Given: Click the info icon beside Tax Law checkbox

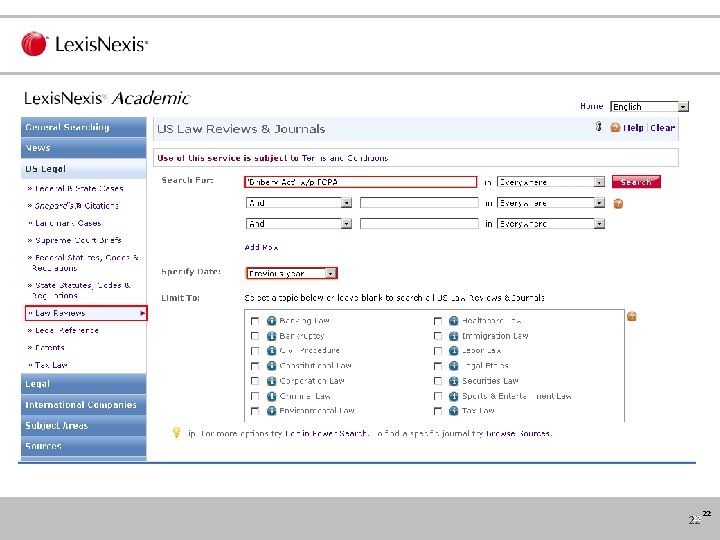Looking at the screenshot, I should 454,411.
